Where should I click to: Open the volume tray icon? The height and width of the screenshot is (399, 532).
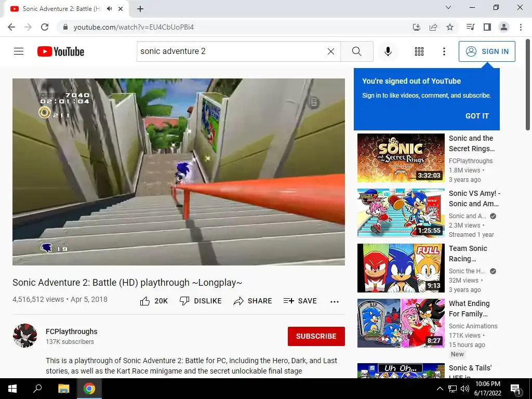click(464, 389)
